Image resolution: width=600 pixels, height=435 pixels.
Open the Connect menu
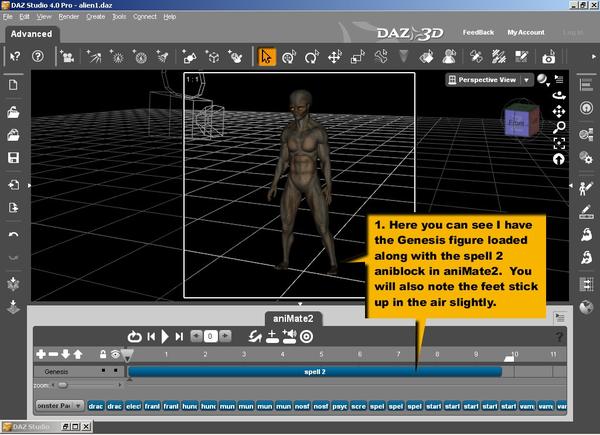tap(145, 17)
